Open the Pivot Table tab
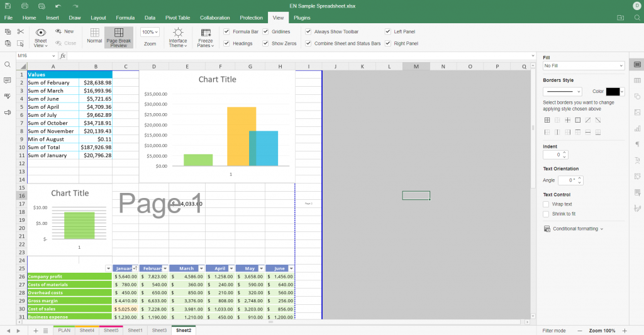This screenshot has width=644, height=335. point(177,18)
